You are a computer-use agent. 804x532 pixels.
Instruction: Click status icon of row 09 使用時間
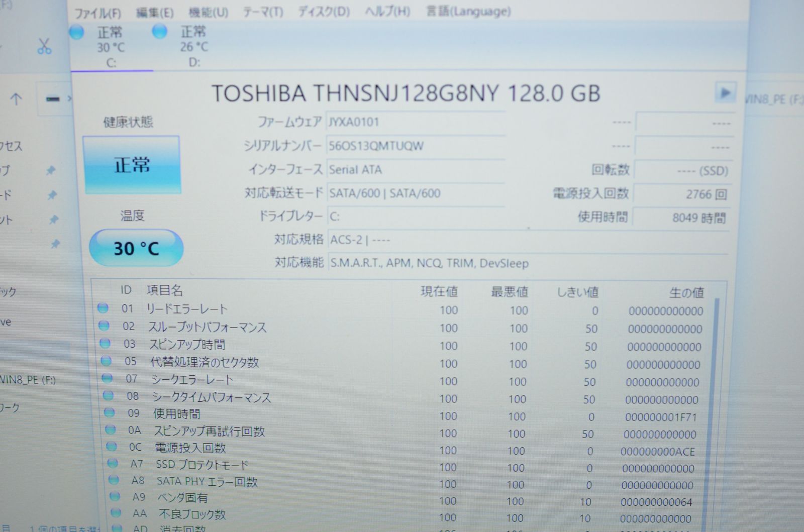point(109,412)
